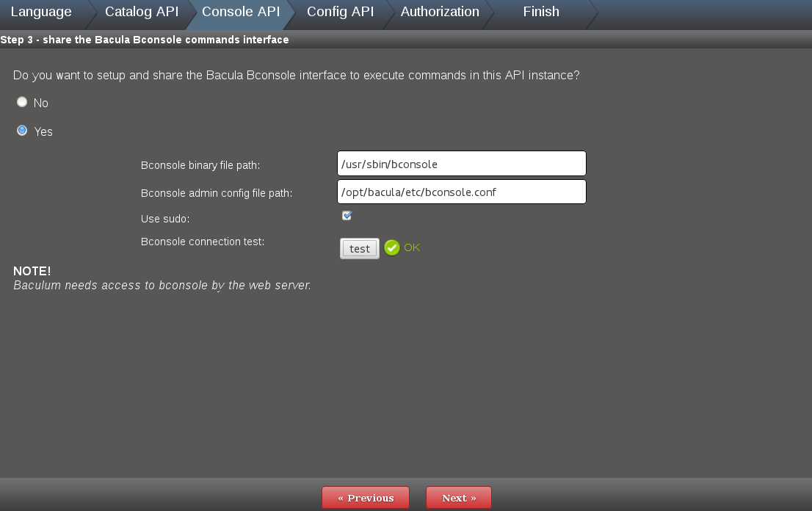Jump to the Finish step tab
812x511 pixels.
point(541,12)
